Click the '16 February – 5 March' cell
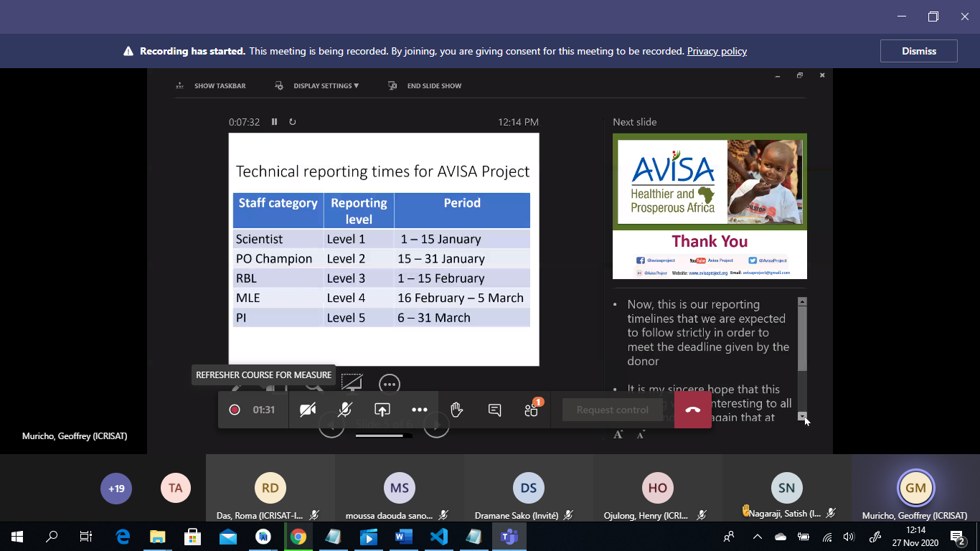The image size is (980, 551). click(x=462, y=298)
